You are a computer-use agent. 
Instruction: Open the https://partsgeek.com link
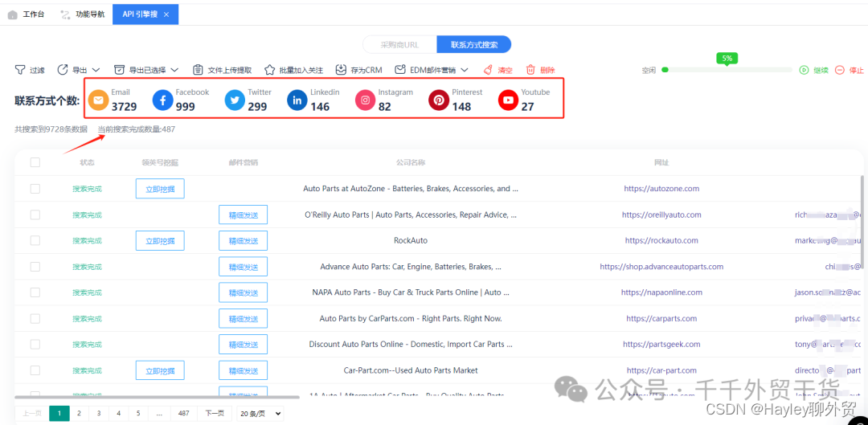click(661, 344)
